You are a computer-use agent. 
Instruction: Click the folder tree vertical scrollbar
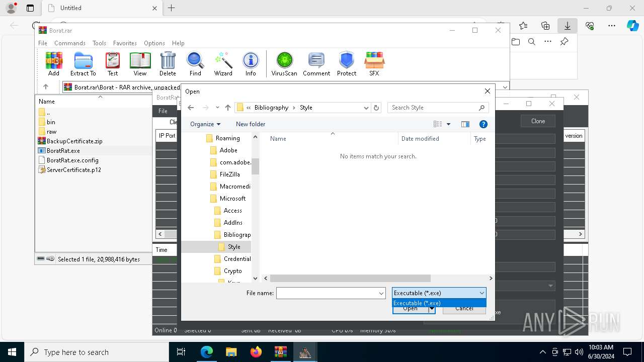click(x=255, y=166)
